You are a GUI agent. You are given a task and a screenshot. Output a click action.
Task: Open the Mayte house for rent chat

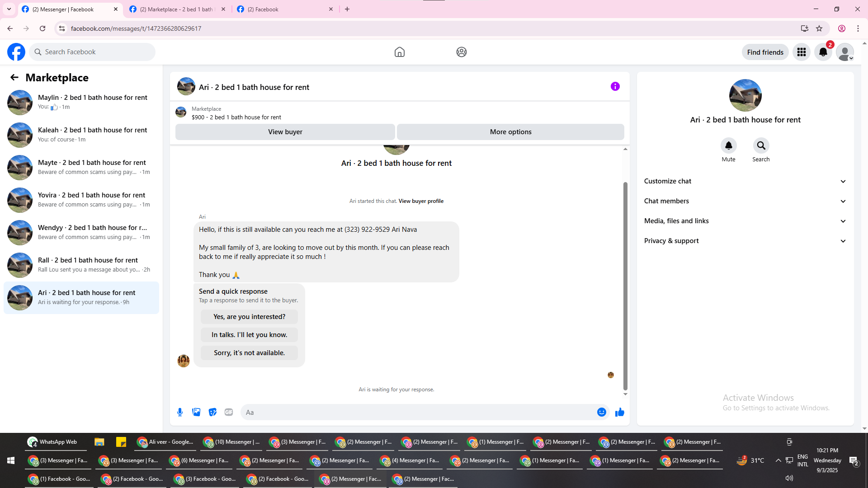(x=81, y=168)
